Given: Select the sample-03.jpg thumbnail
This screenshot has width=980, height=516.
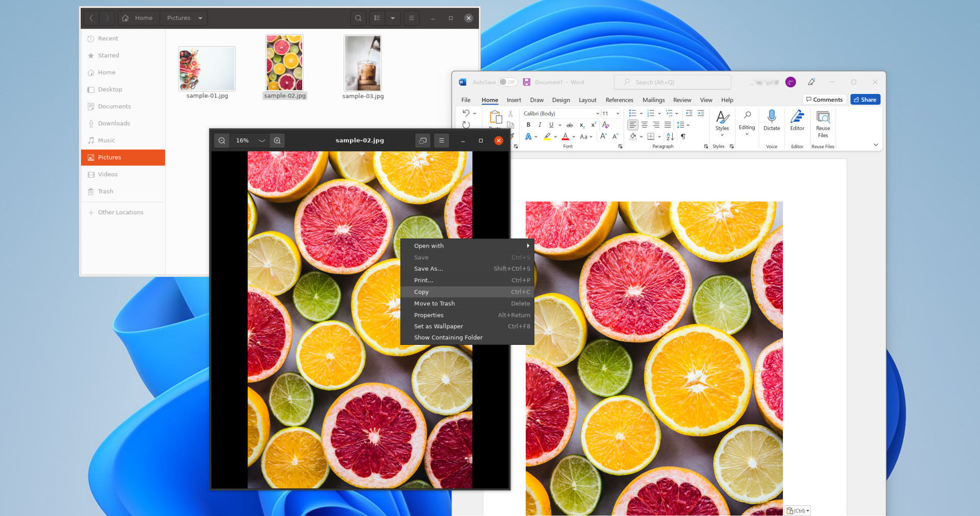Looking at the screenshot, I should (x=362, y=64).
